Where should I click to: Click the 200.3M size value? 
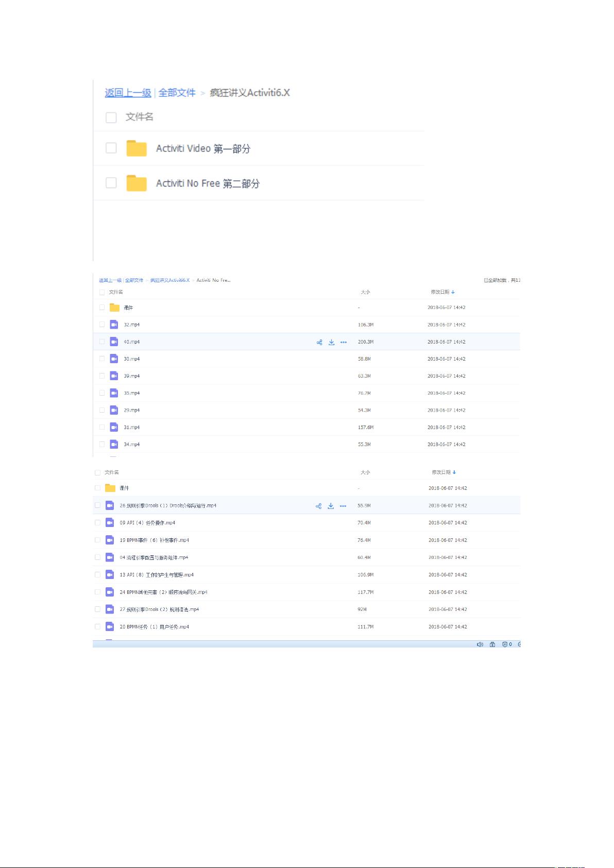pos(366,342)
